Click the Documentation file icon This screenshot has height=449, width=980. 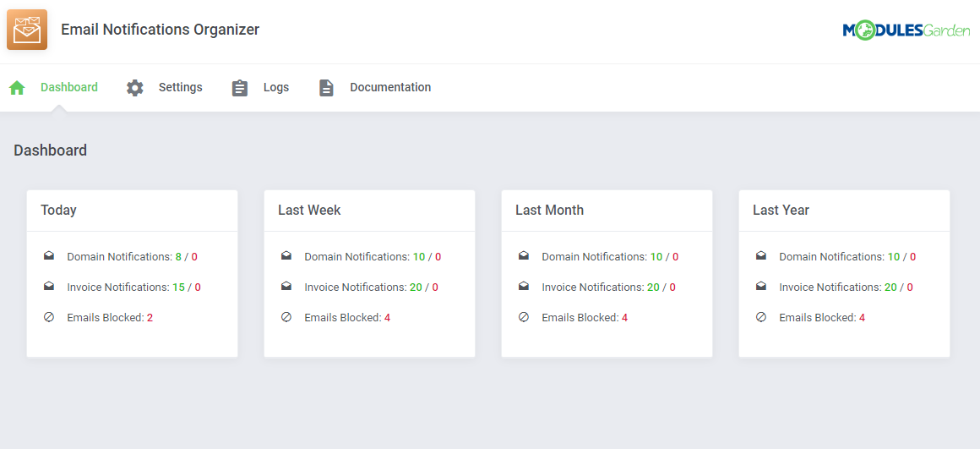point(326,88)
